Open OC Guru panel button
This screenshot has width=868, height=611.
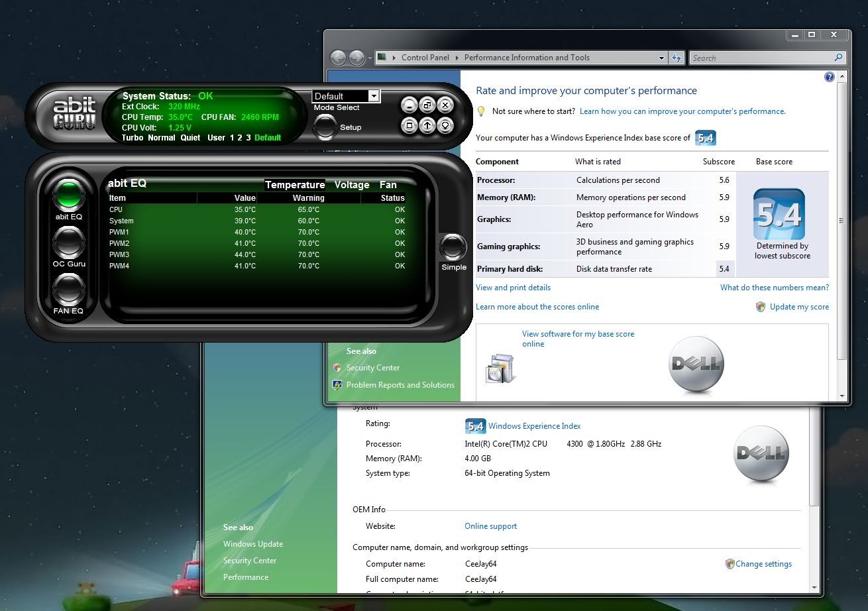point(68,242)
